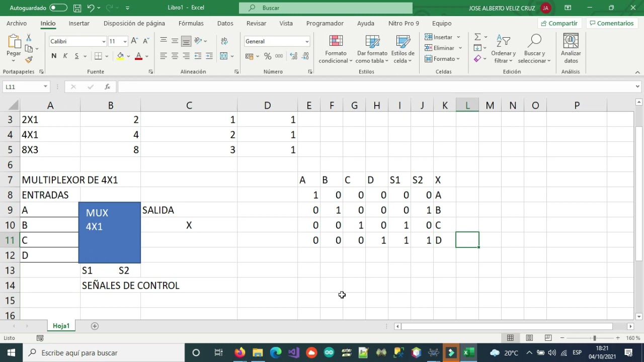Open the Comentarios pane
This screenshot has width=644, height=362.
pos(612,23)
